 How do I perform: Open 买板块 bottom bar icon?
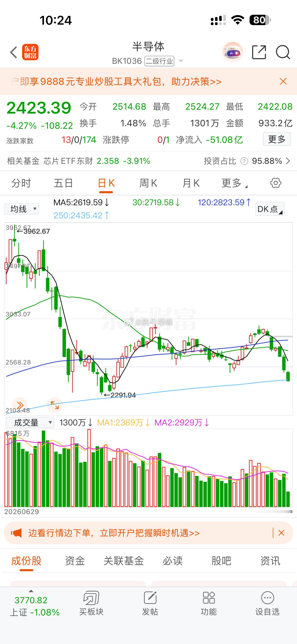91,603
